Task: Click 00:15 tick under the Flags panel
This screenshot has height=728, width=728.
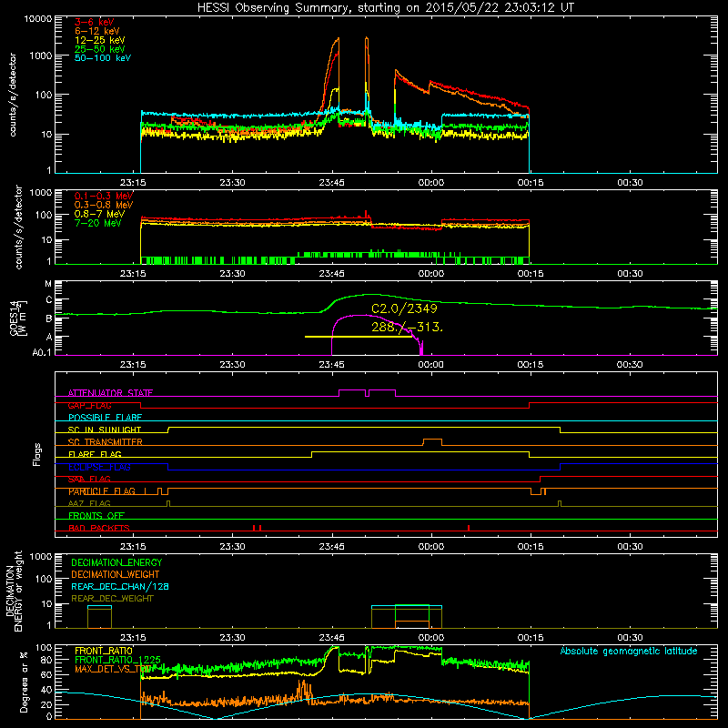Action: pyautogui.click(x=531, y=547)
